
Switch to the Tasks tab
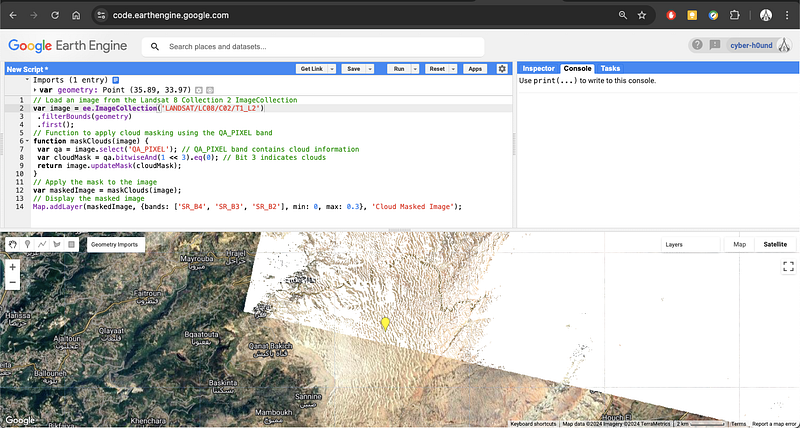tap(610, 68)
